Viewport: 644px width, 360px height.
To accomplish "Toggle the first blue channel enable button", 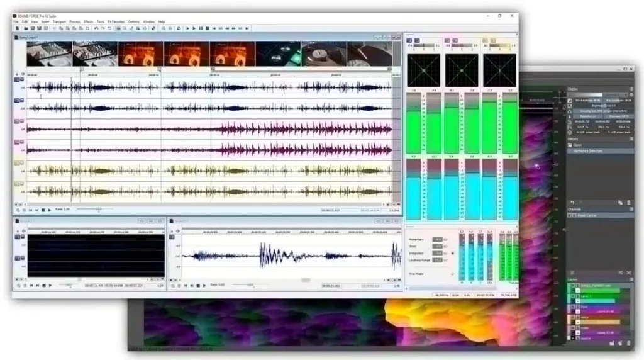I will point(17,80).
